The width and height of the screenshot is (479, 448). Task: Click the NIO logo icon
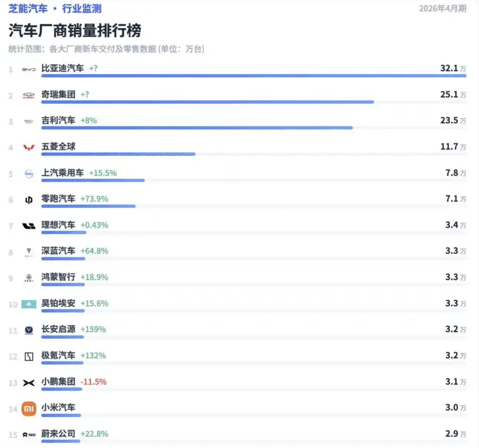29,435
